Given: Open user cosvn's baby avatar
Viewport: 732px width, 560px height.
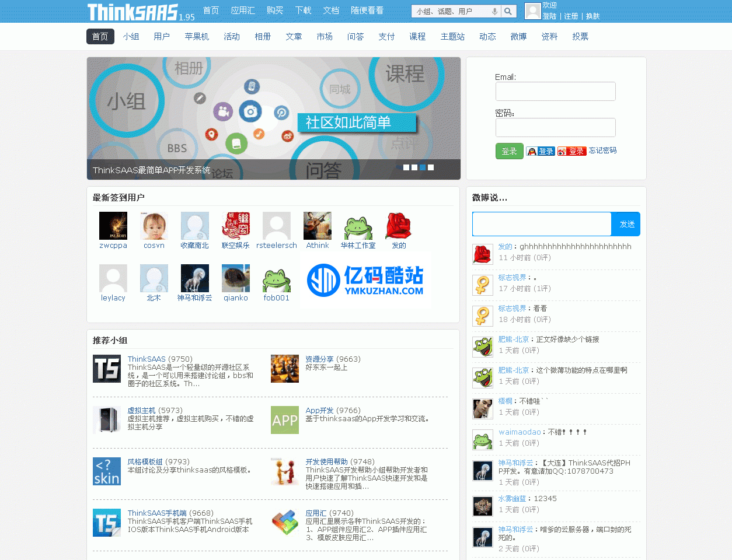Looking at the screenshot, I should coord(154,226).
